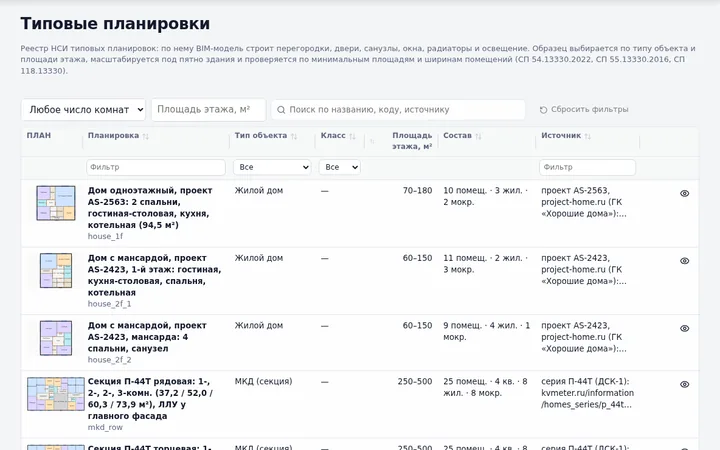The image size is (720, 450).
Task: Open the mkd_row section plan thumbnail
Action: click(x=56, y=394)
